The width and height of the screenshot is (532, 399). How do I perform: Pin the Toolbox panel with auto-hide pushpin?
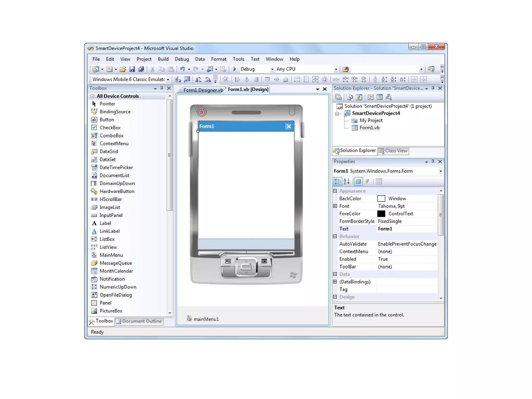[x=162, y=88]
